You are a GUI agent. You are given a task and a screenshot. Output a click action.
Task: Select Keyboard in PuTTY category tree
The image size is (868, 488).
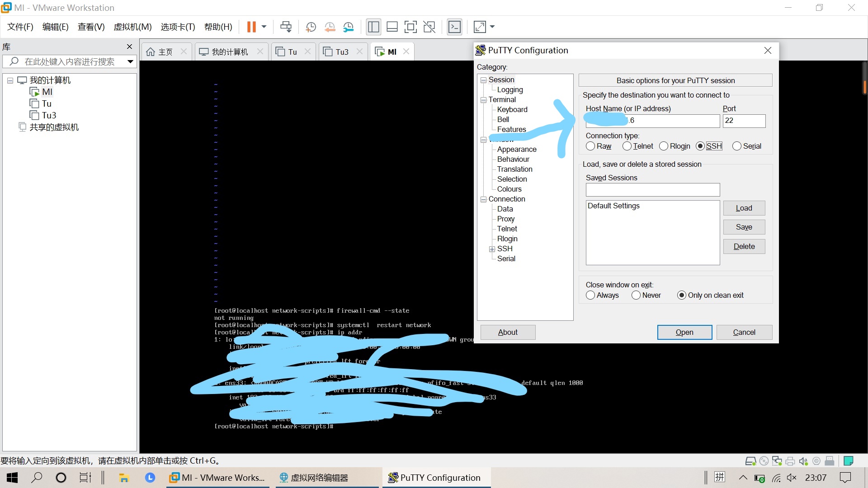click(512, 110)
